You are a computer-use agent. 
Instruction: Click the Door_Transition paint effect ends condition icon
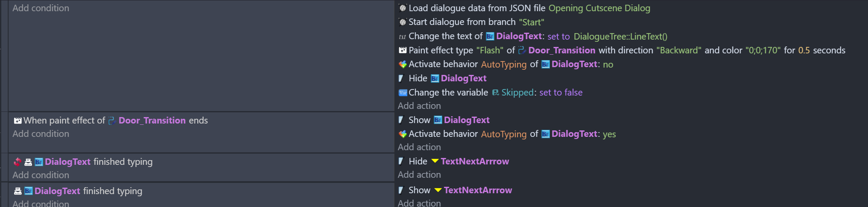(x=18, y=121)
